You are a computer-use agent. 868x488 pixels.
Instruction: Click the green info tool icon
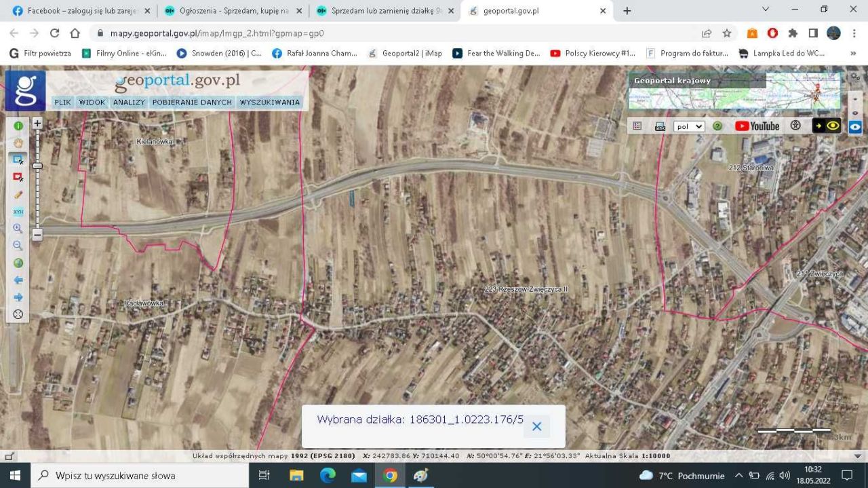tap(18, 126)
